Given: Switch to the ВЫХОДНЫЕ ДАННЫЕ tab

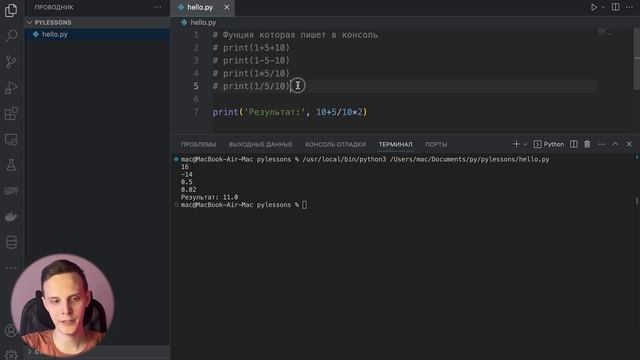Looking at the screenshot, I should pos(260,144).
